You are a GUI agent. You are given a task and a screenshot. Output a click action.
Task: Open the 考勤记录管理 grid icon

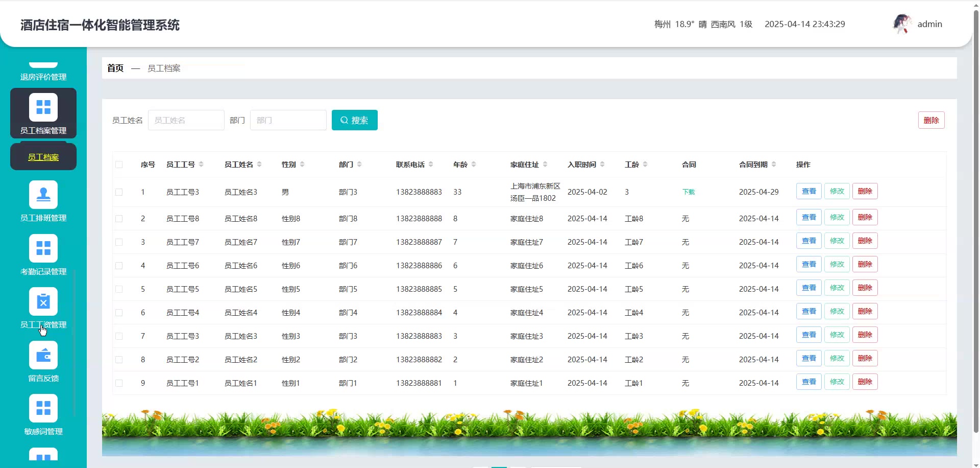pyautogui.click(x=43, y=248)
